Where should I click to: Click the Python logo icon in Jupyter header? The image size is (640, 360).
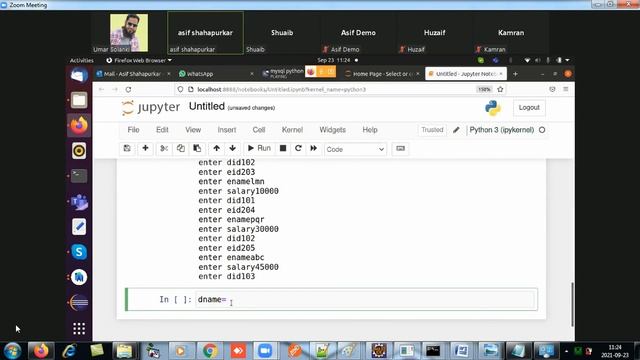pyautogui.click(x=493, y=108)
